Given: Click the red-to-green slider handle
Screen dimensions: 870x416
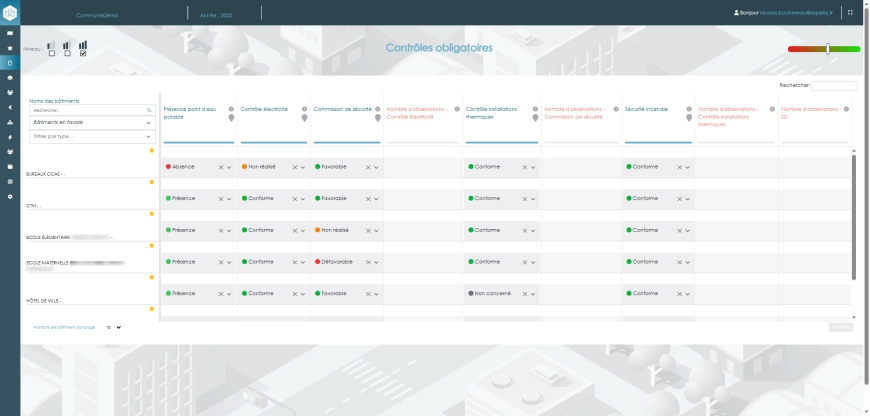Looking at the screenshot, I should point(827,49).
